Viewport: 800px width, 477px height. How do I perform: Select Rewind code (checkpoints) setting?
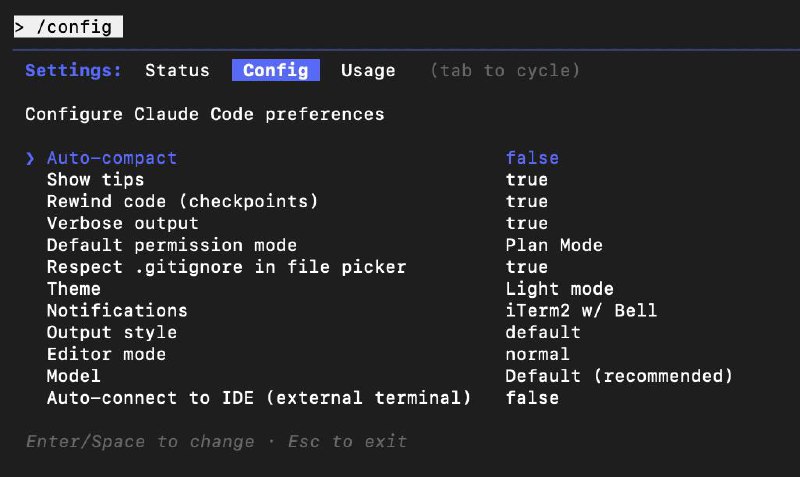pyautogui.click(x=182, y=202)
